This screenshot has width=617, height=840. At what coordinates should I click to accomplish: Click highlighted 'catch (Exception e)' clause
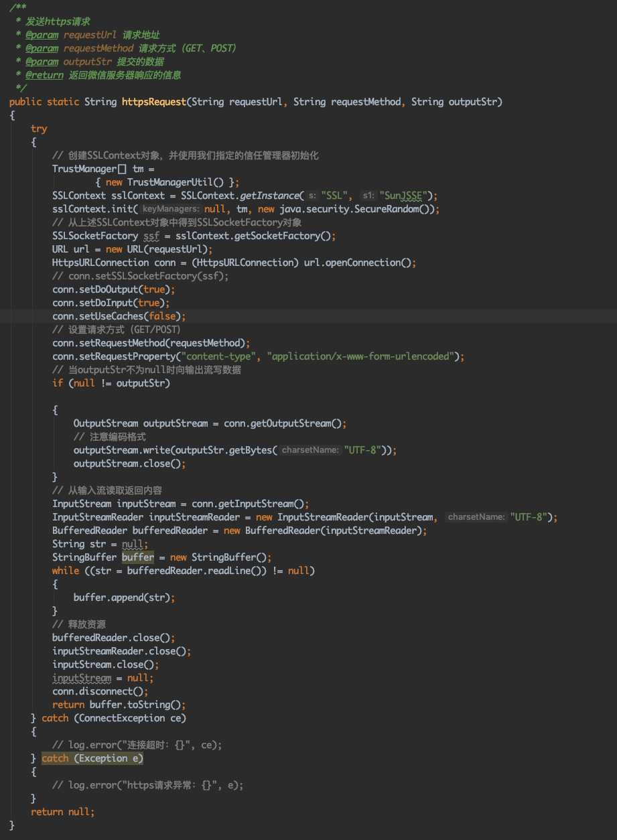coord(92,758)
